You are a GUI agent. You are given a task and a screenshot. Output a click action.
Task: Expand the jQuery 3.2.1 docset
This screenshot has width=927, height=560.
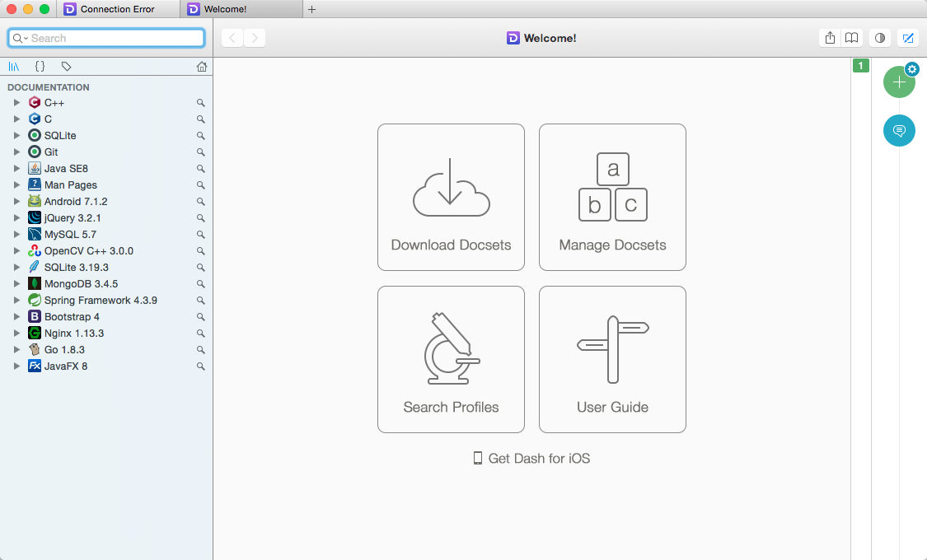[16, 218]
